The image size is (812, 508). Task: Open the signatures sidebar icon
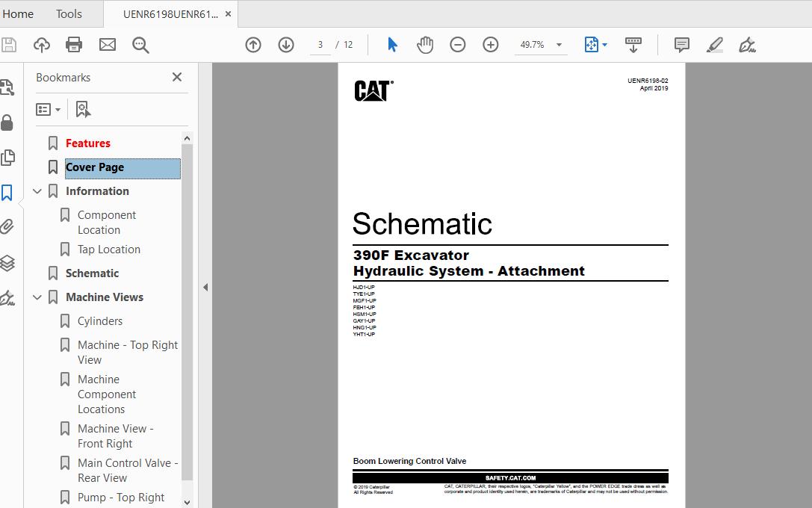tap(7, 298)
